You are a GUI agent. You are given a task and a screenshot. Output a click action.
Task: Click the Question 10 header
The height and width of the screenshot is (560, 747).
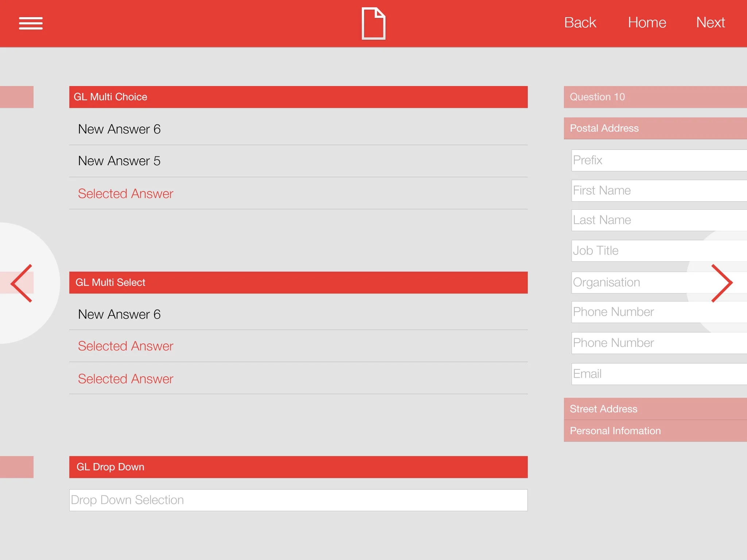(655, 97)
